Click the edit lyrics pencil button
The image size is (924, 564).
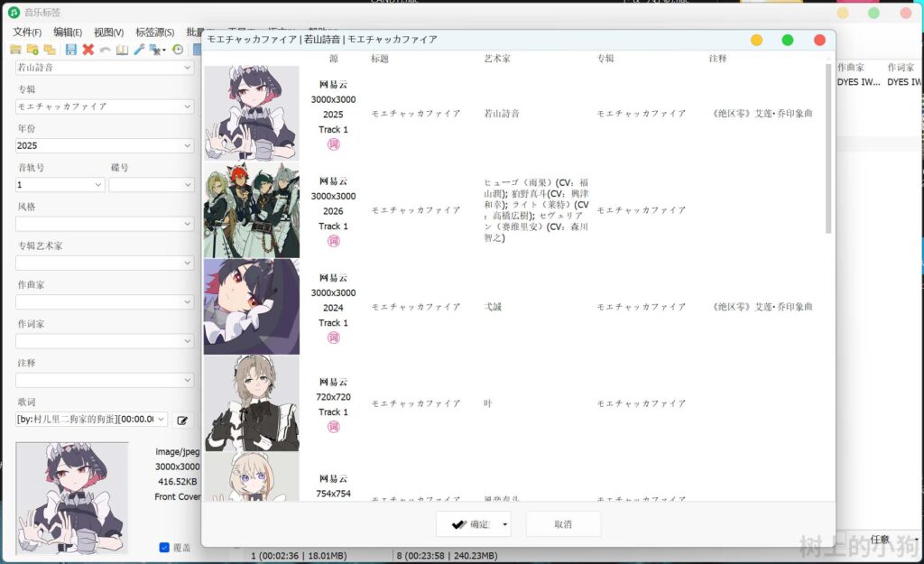(182, 421)
